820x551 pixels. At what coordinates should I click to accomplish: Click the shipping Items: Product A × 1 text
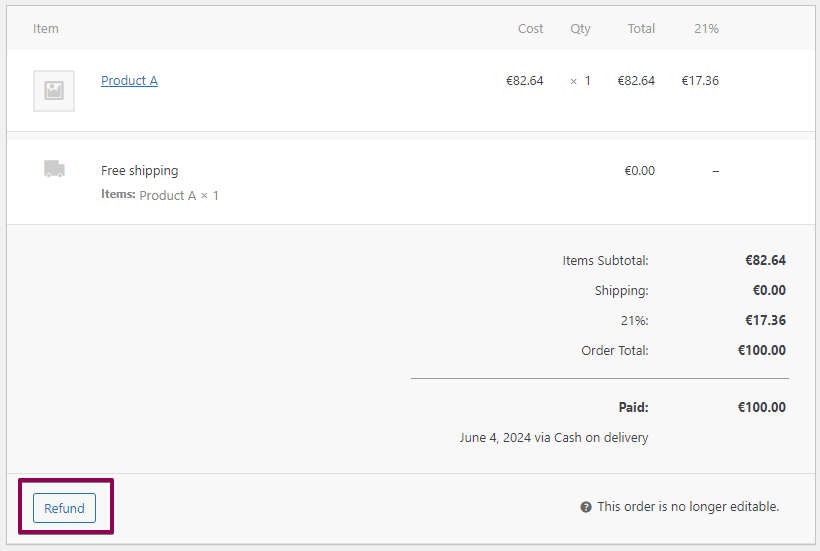pyautogui.click(x=160, y=195)
